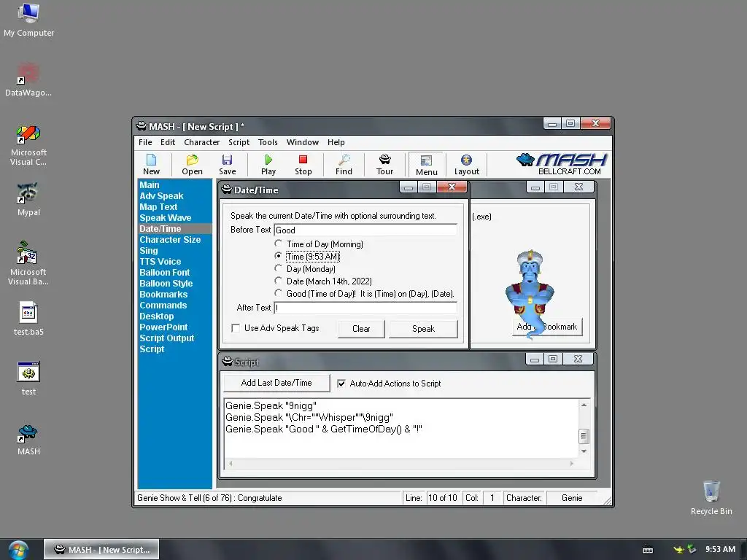The height and width of the screenshot is (560, 747).
Task: Open the Edit menu
Action: 168,142
